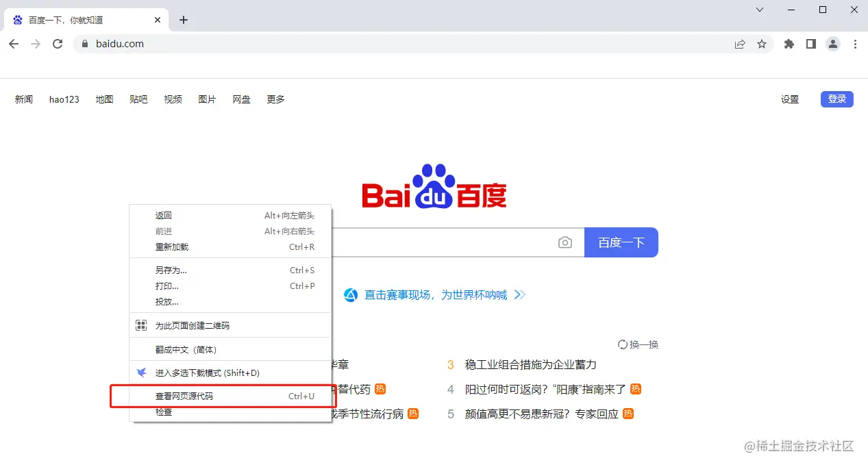The height and width of the screenshot is (467, 868).
Task: Open the 网盘 link
Action: 241,99
